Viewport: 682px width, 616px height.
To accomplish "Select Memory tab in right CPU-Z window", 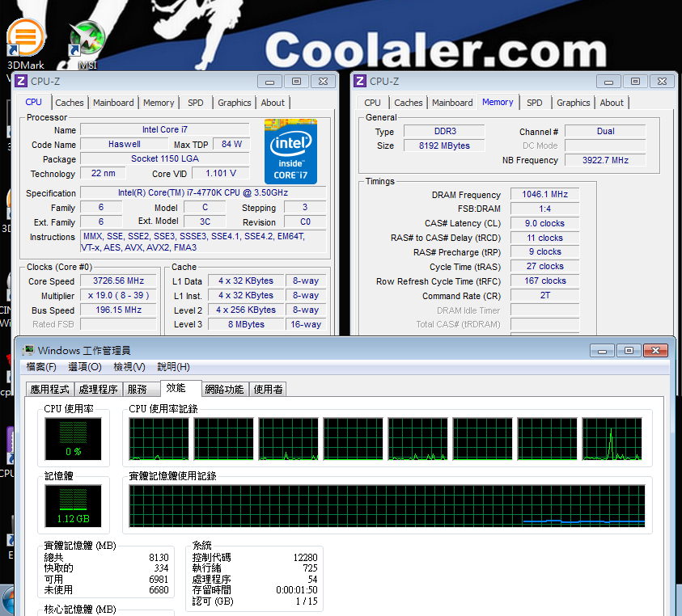I will pyautogui.click(x=498, y=102).
